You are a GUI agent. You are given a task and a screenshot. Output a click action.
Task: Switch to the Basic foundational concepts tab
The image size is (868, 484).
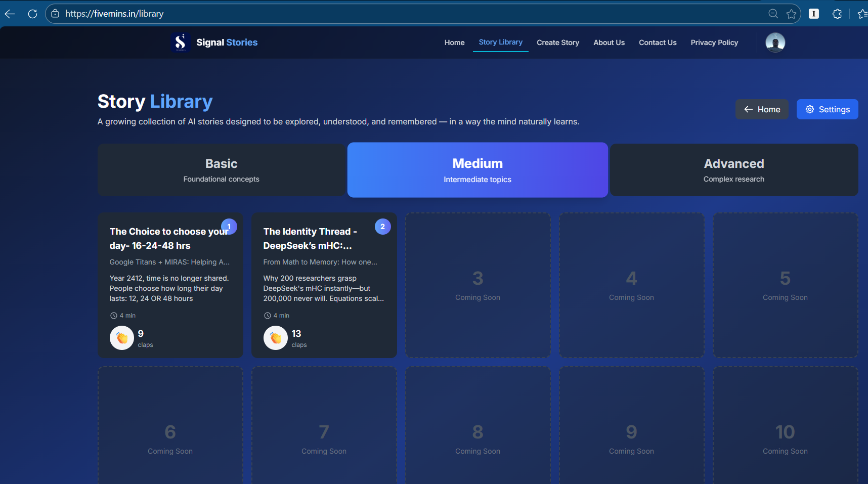(221, 169)
